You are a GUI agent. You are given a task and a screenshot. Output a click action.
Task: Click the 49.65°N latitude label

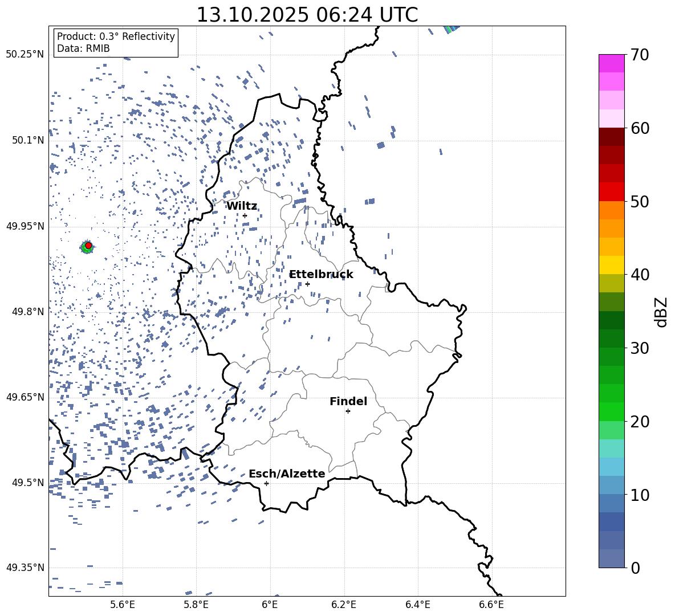click(25, 397)
